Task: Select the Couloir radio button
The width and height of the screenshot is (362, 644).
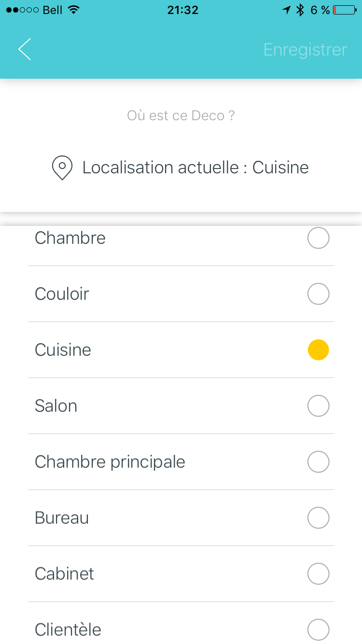Action: [x=319, y=294]
